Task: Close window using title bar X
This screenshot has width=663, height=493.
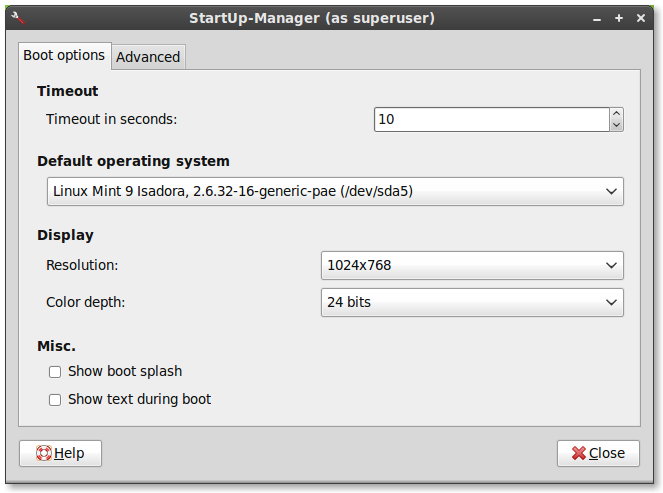Action: (641, 18)
